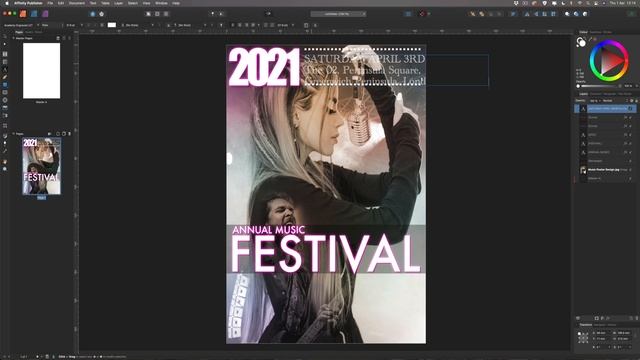Toggle visibility of the bottom layer in the list
This screenshot has height=360, width=640.
(x=631, y=178)
